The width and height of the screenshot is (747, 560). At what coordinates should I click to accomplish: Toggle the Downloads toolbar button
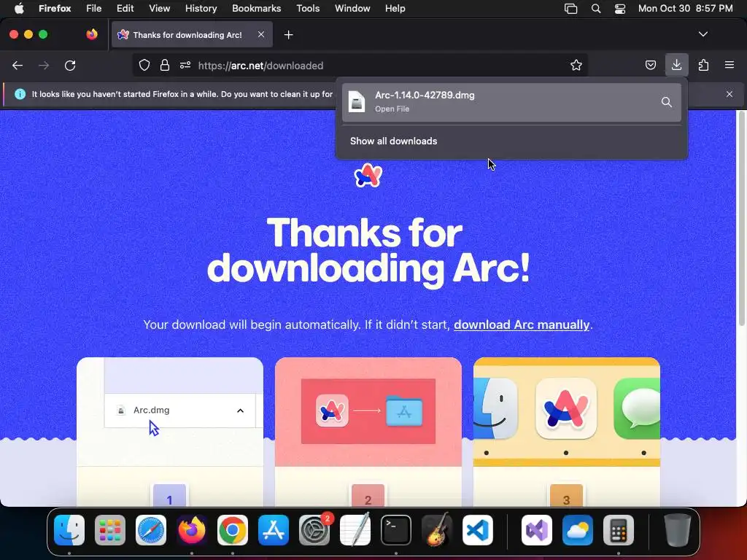(676, 65)
